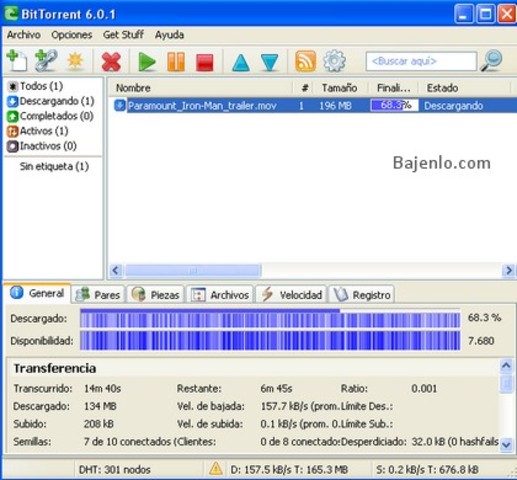The height and width of the screenshot is (480, 517).
Task: Click the 68.3% progress bar in the torrent row
Action: [394, 106]
